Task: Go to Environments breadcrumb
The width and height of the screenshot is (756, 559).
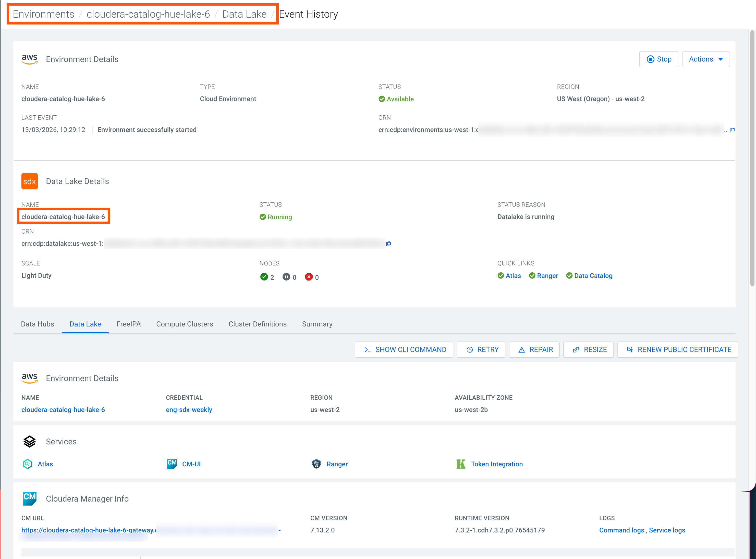Action: 43,14
